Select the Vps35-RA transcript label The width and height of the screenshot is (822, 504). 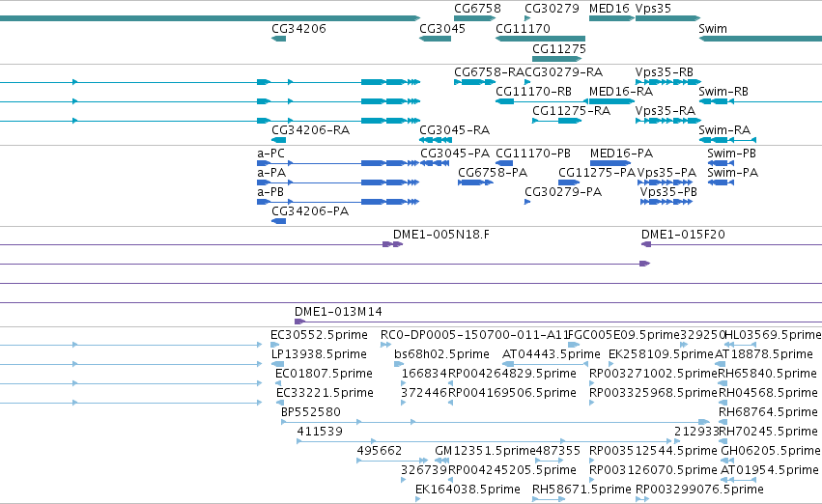(665, 111)
